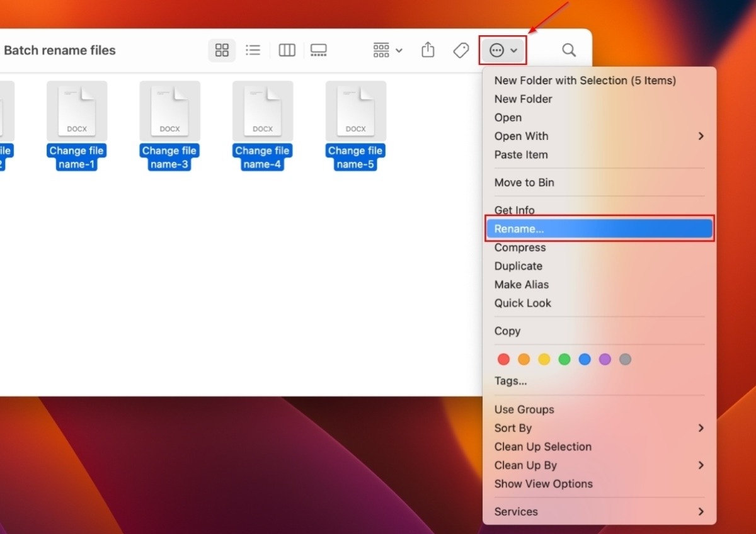Switch Finder to list view

[x=253, y=50]
